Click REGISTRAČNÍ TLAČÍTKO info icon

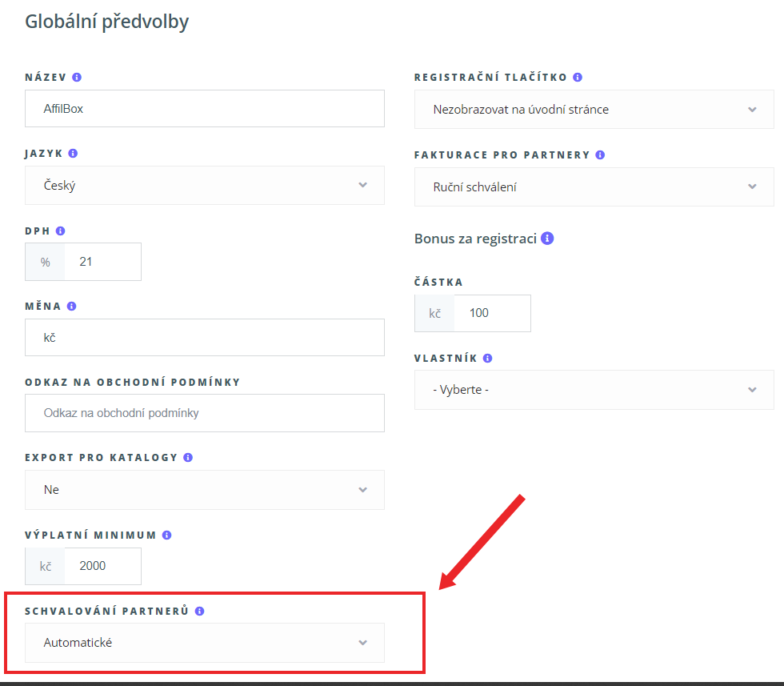[x=578, y=77]
